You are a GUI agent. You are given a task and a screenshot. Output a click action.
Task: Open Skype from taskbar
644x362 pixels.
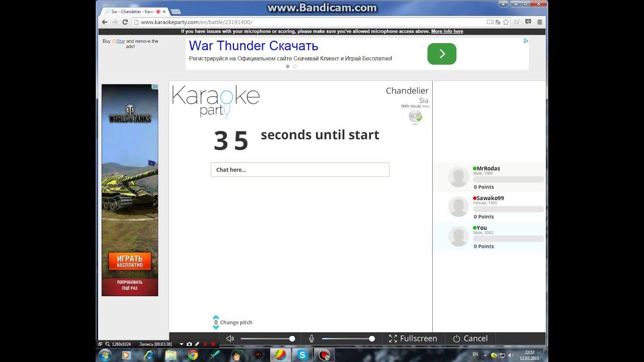pos(302,355)
